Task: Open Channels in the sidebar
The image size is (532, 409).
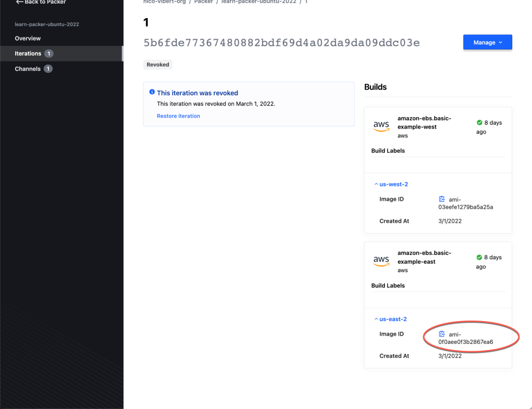Action: coord(28,69)
